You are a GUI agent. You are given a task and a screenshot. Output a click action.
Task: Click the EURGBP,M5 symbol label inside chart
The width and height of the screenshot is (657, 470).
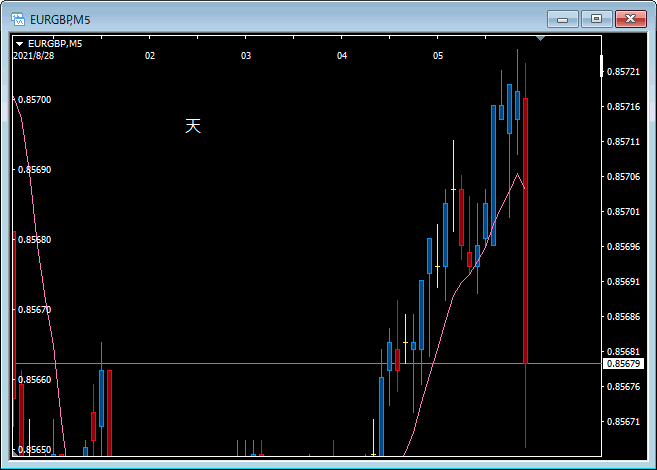(55, 44)
